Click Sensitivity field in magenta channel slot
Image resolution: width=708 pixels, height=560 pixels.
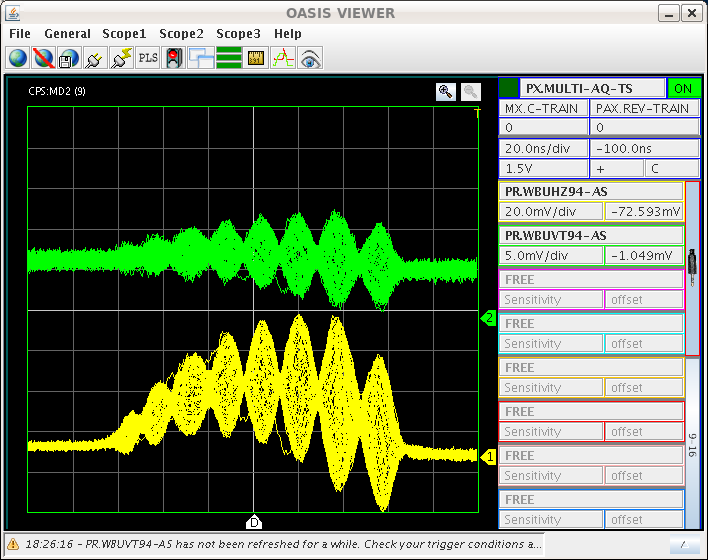[551, 300]
